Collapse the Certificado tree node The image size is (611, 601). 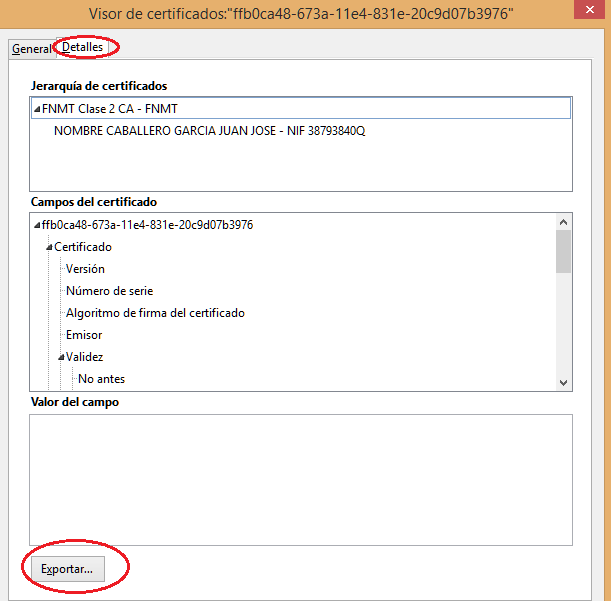[49, 247]
